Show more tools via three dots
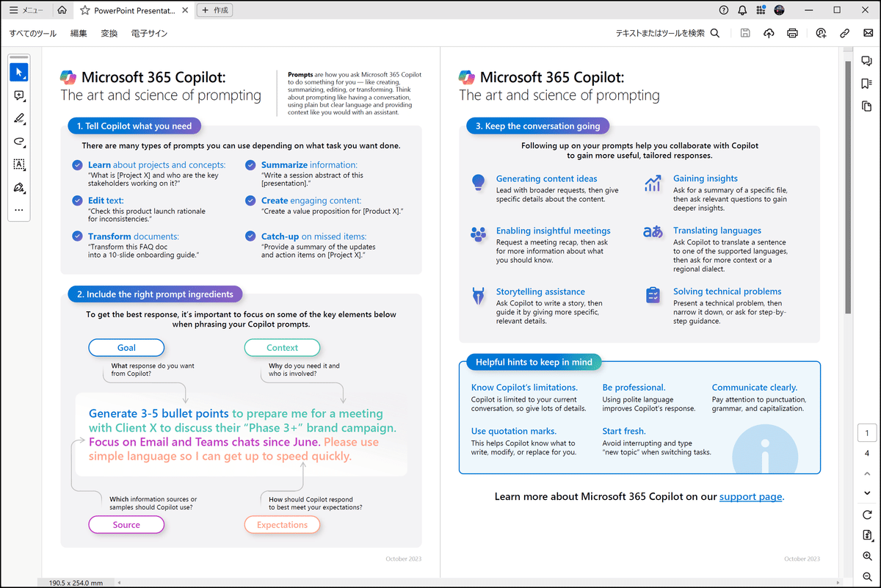Screen dimensions: 881x588 [x=19, y=211]
